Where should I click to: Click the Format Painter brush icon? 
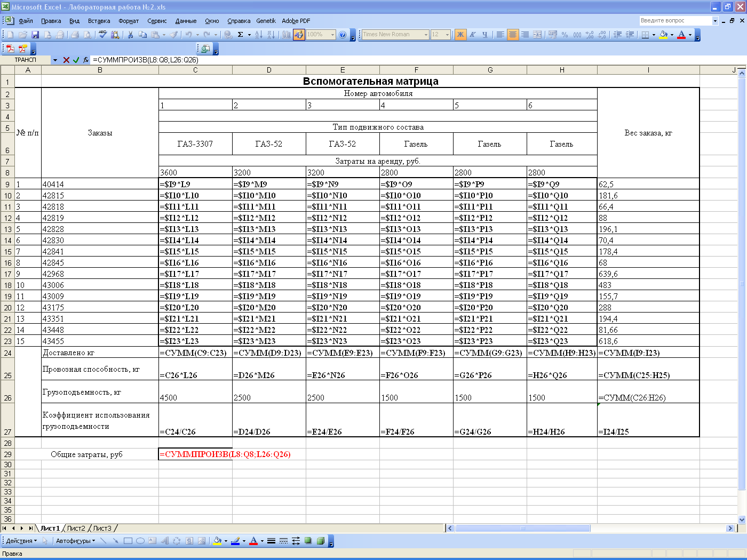(173, 35)
